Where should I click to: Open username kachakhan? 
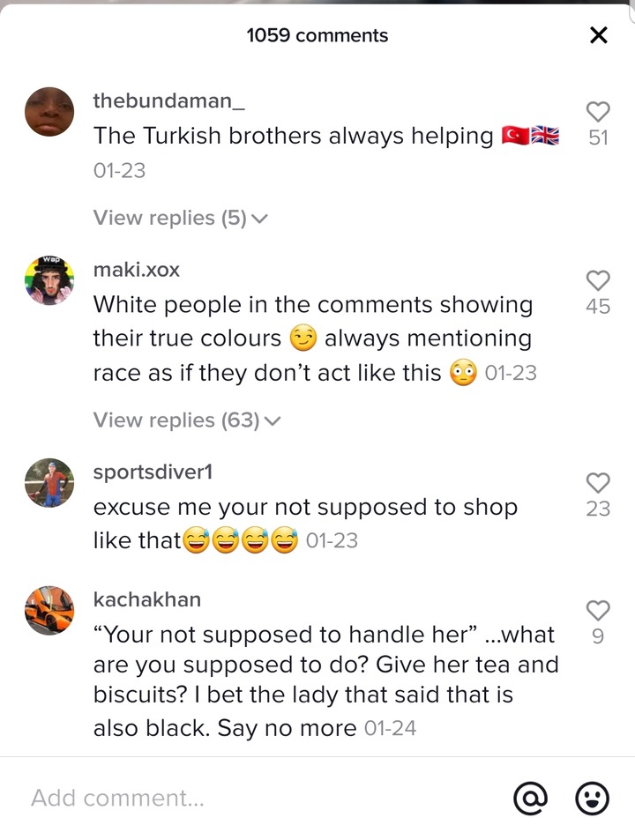(147, 599)
